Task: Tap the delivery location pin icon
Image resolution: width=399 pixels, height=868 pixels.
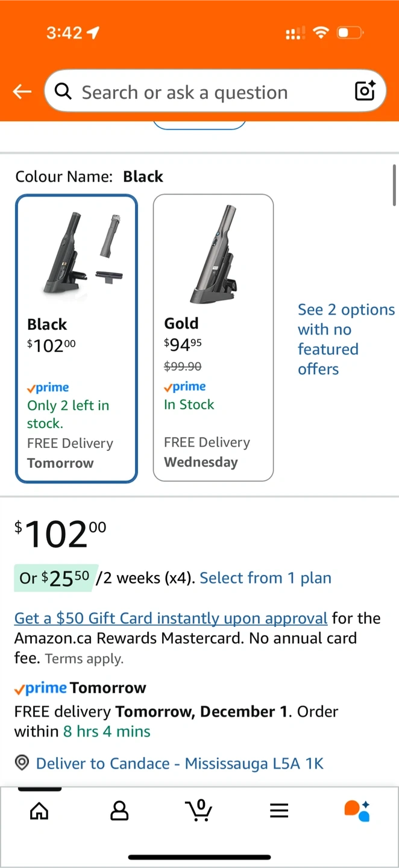Action: click(22, 763)
